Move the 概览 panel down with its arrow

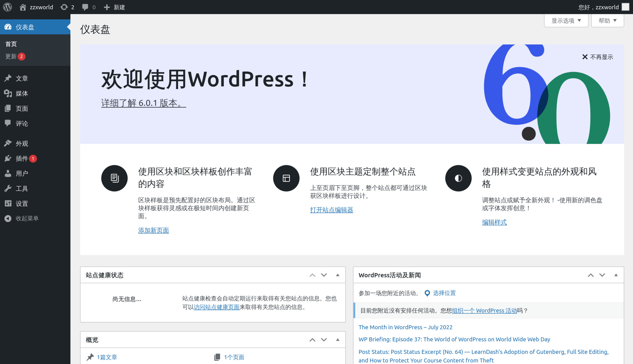324,340
